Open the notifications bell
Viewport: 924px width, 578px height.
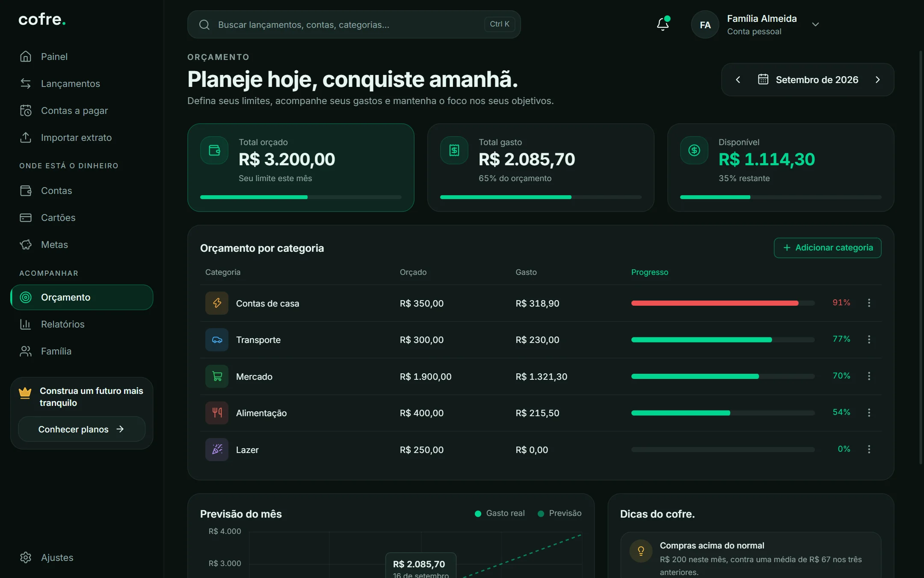(x=663, y=24)
